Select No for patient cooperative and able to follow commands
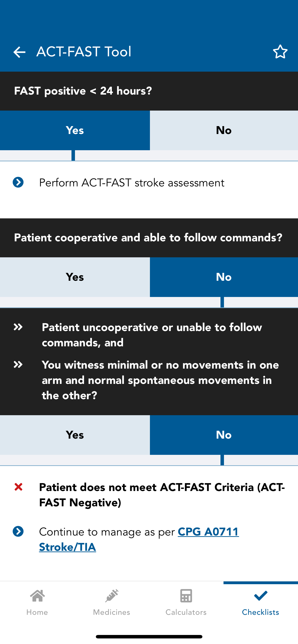The image size is (298, 644). click(224, 277)
